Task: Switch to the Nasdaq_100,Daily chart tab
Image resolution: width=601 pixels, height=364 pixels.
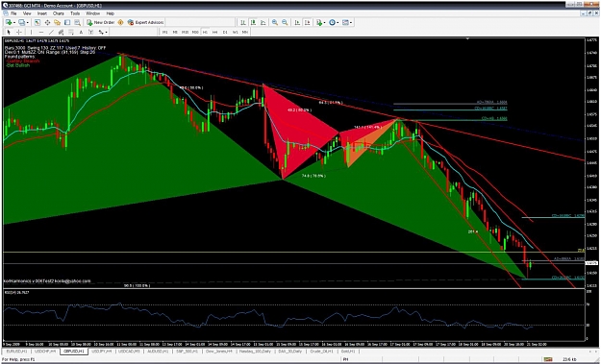Action: coord(255,351)
